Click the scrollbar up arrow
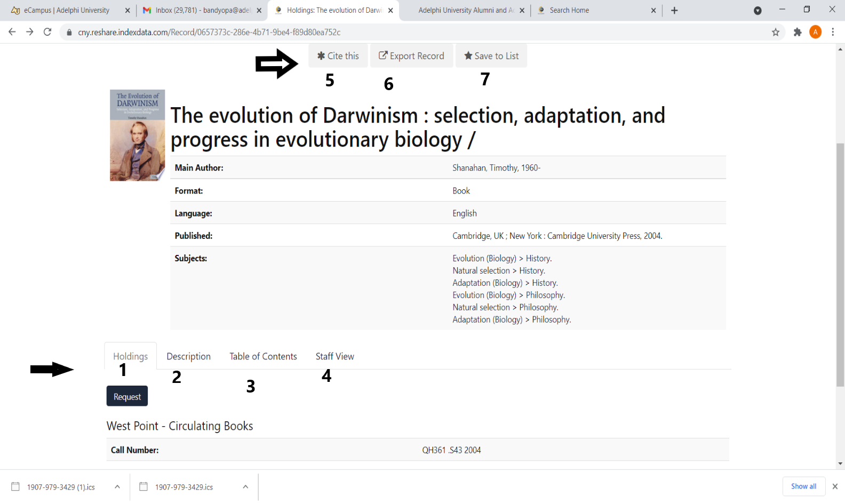Screen dimensions: 845x504 840,49
